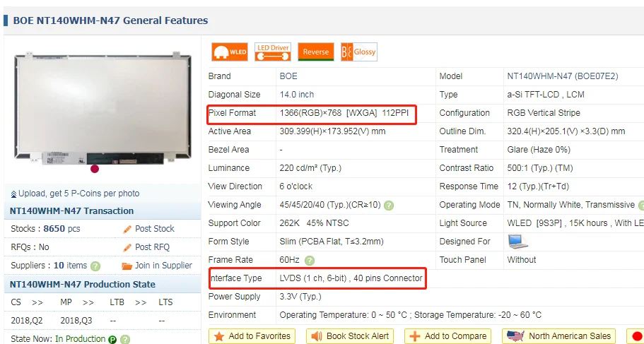Screen dimensions: 644x344
Task: Click the BOE NT140WHM-N47 General Features heading
Action: click(x=110, y=20)
